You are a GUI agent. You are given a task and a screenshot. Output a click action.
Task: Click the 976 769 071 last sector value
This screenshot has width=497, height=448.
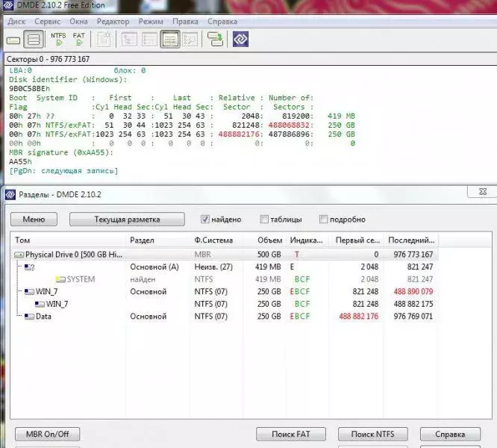pos(413,317)
